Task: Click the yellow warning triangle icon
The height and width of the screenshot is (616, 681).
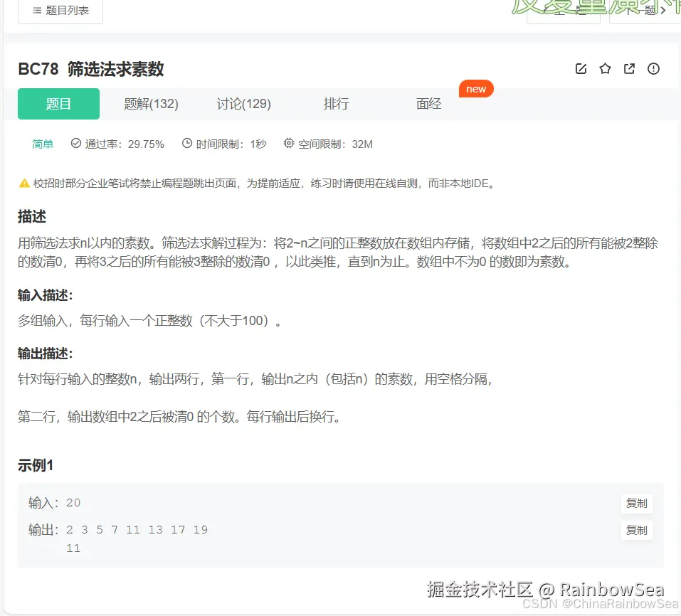Action: pyautogui.click(x=23, y=182)
